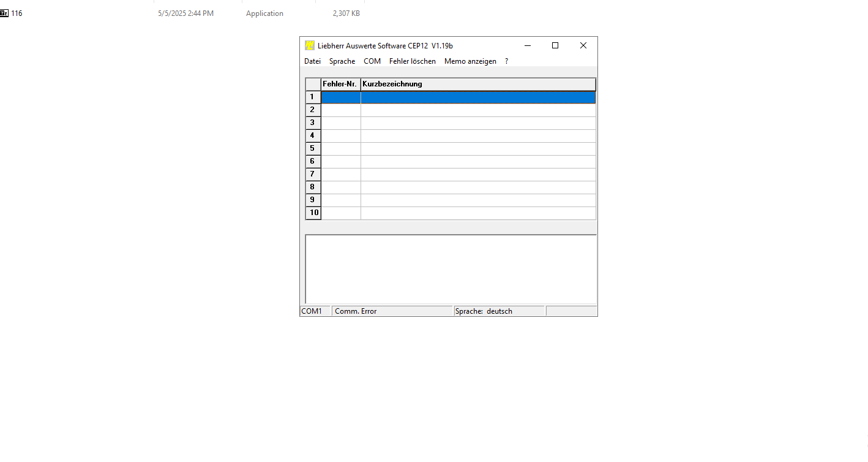
Task: Select the 116 file name in the Explorer list
Action: (17, 13)
